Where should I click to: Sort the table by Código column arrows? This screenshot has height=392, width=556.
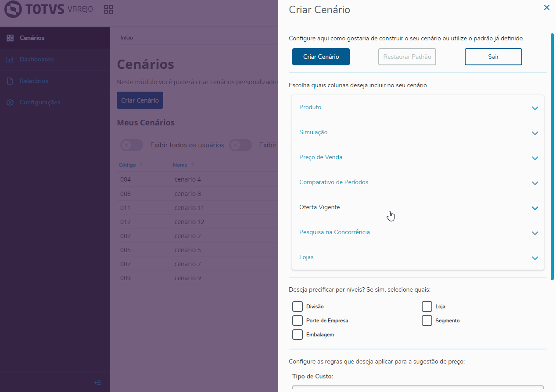(x=141, y=165)
